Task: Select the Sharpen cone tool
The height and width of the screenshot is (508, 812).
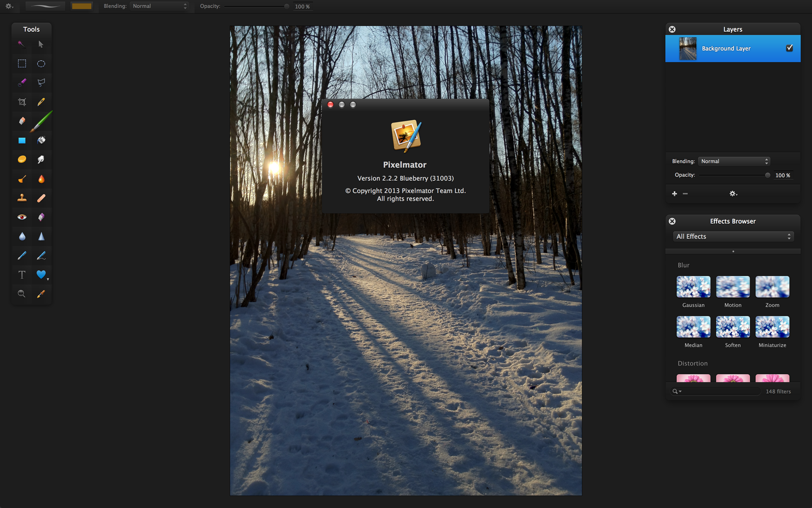Action: (x=41, y=236)
